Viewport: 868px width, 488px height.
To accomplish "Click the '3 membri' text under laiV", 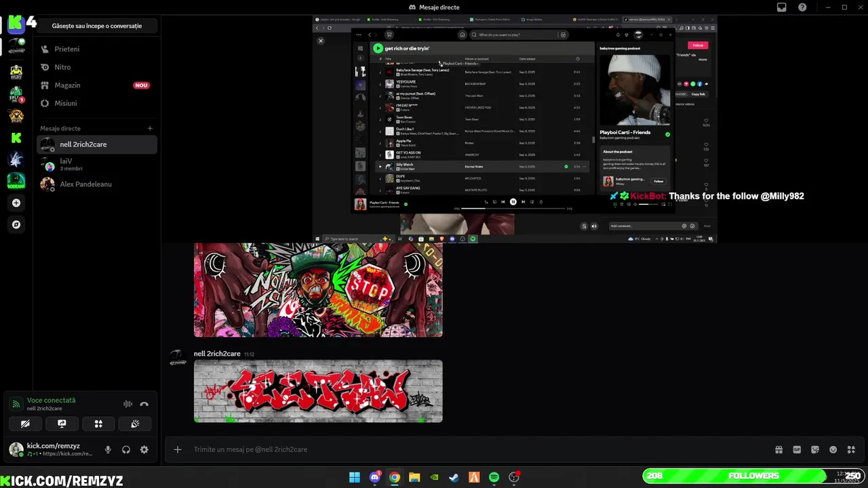I will 71,169.
